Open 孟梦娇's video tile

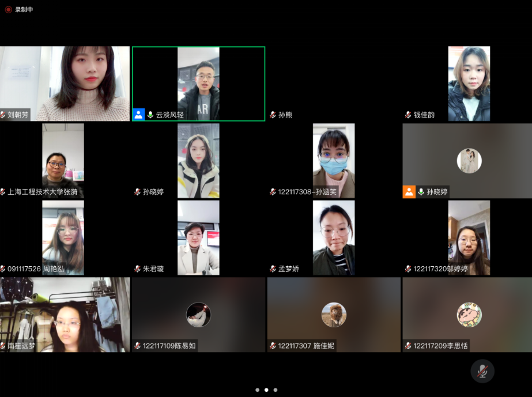(334, 236)
